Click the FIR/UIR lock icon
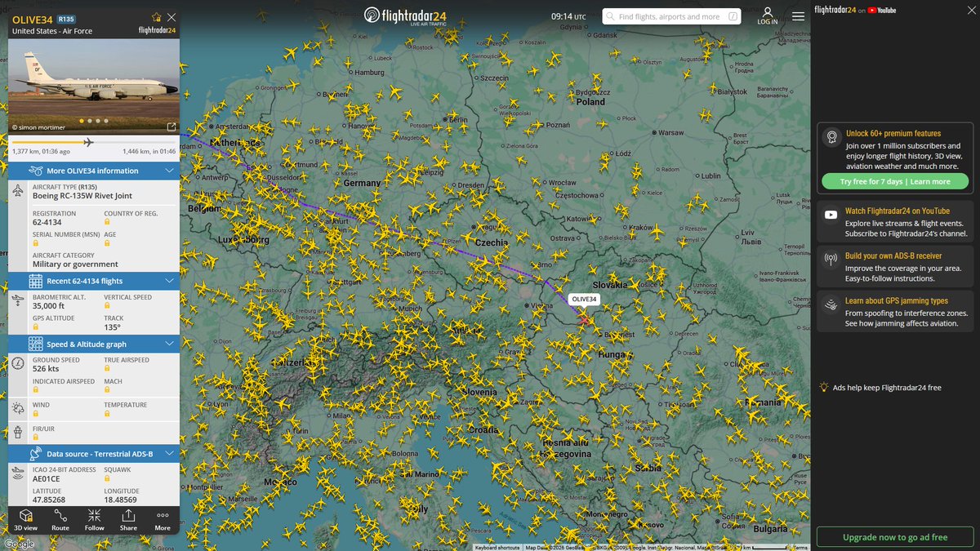 click(x=36, y=438)
